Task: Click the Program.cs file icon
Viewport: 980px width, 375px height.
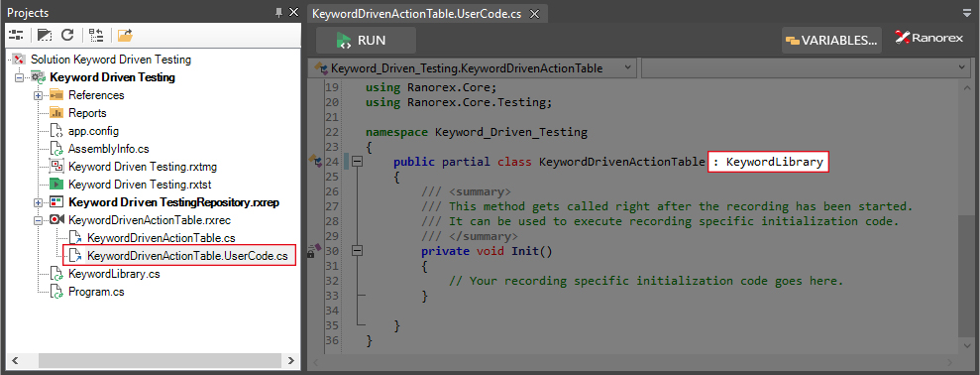Action: (x=56, y=291)
